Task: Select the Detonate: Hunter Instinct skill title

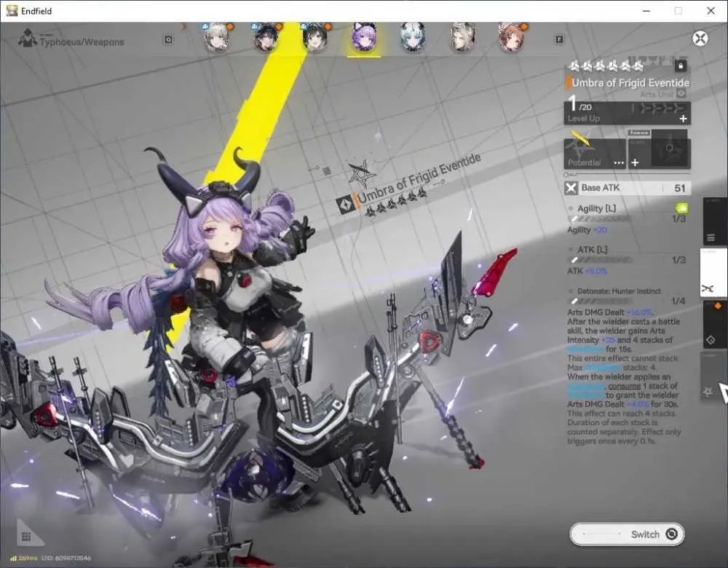Action: pos(619,291)
